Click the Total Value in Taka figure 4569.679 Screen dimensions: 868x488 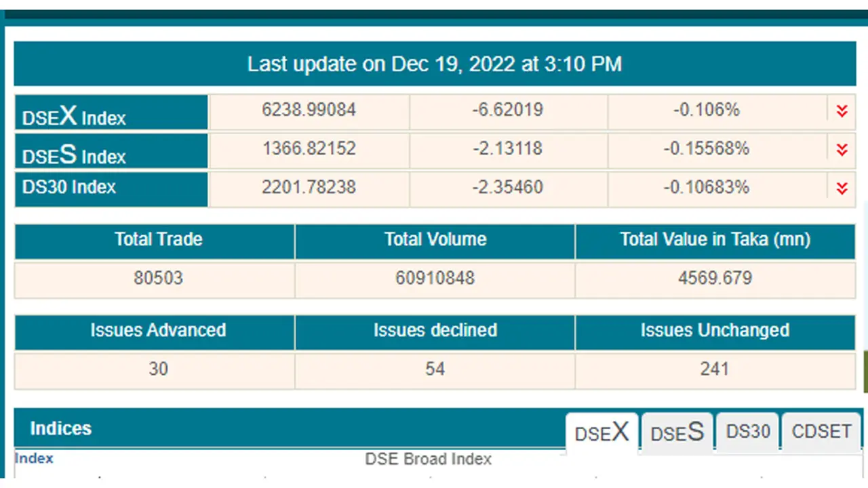click(715, 278)
